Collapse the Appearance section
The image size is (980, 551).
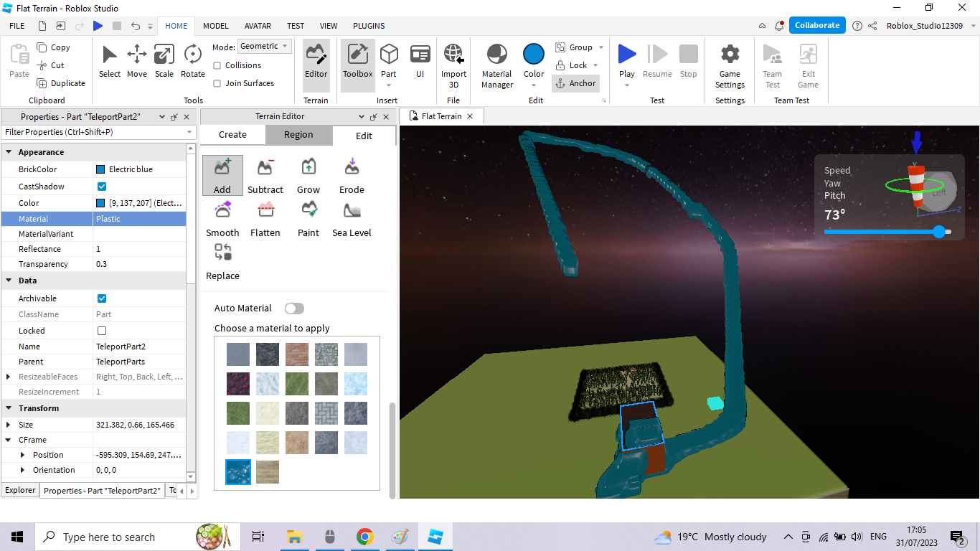(9, 152)
